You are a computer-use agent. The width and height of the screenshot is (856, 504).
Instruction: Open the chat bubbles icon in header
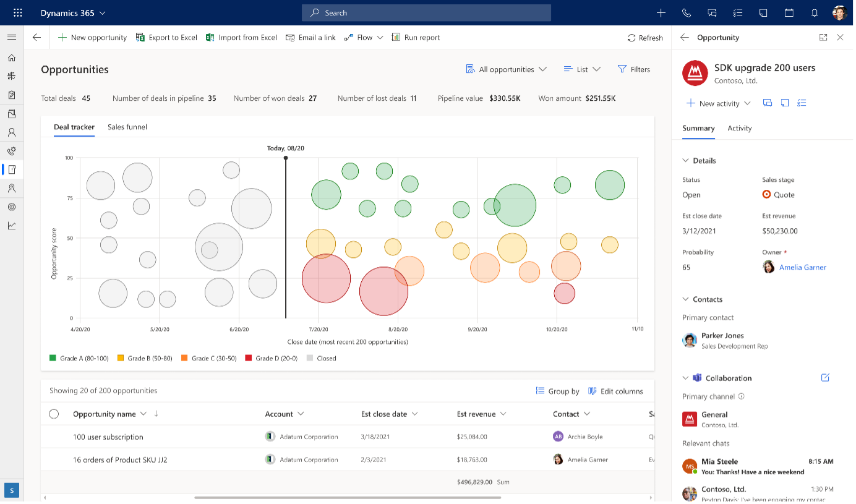point(712,12)
